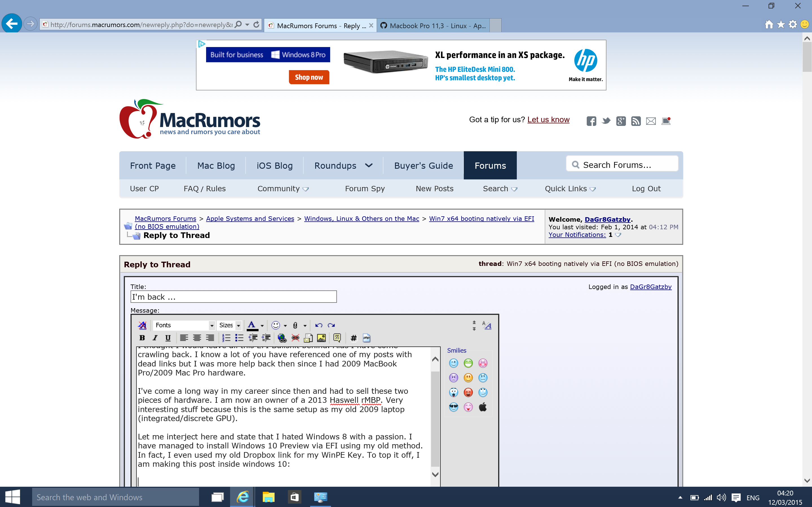
Task: Click the 'Let us know' link
Action: (548, 120)
